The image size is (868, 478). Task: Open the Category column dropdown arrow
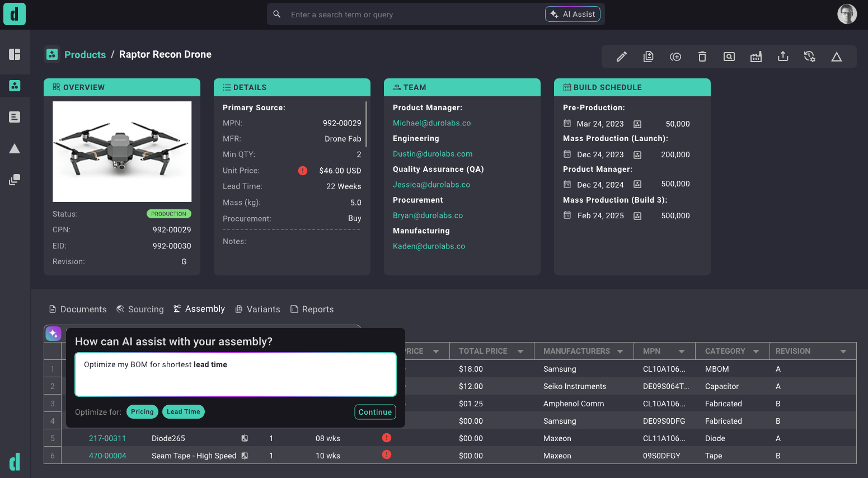click(x=756, y=352)
